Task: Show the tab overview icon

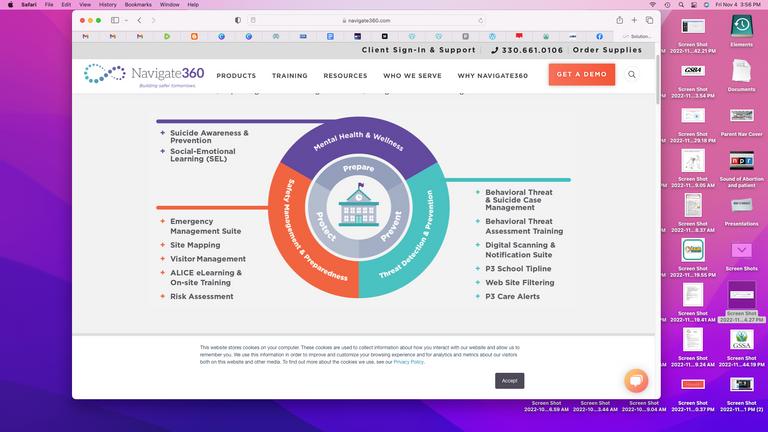Action: point(649,20)
